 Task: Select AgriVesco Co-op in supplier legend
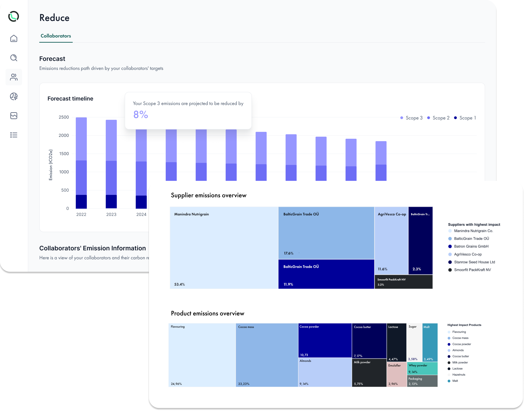pos(468,254)
